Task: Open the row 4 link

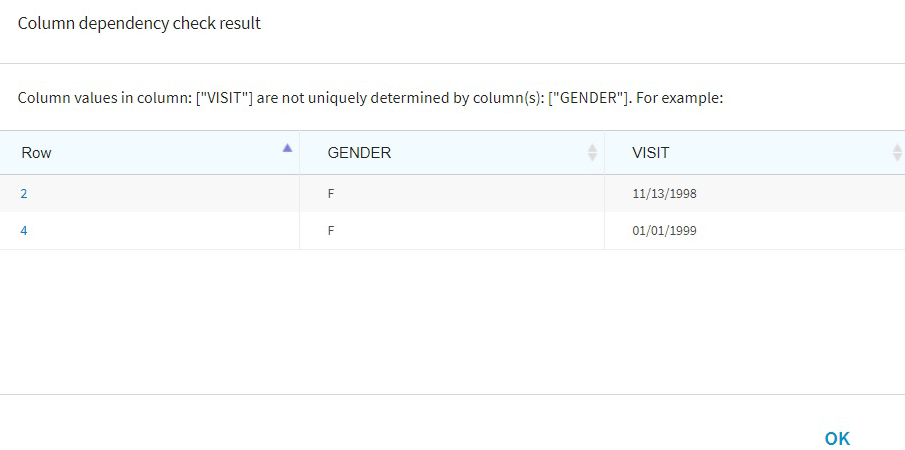Action: 24,231
